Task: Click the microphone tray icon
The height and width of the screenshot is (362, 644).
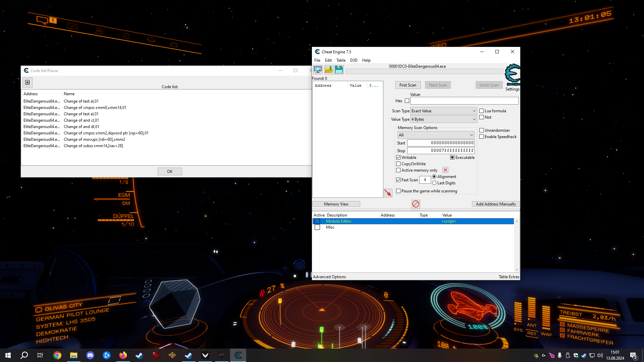Action: click(560, 355)
